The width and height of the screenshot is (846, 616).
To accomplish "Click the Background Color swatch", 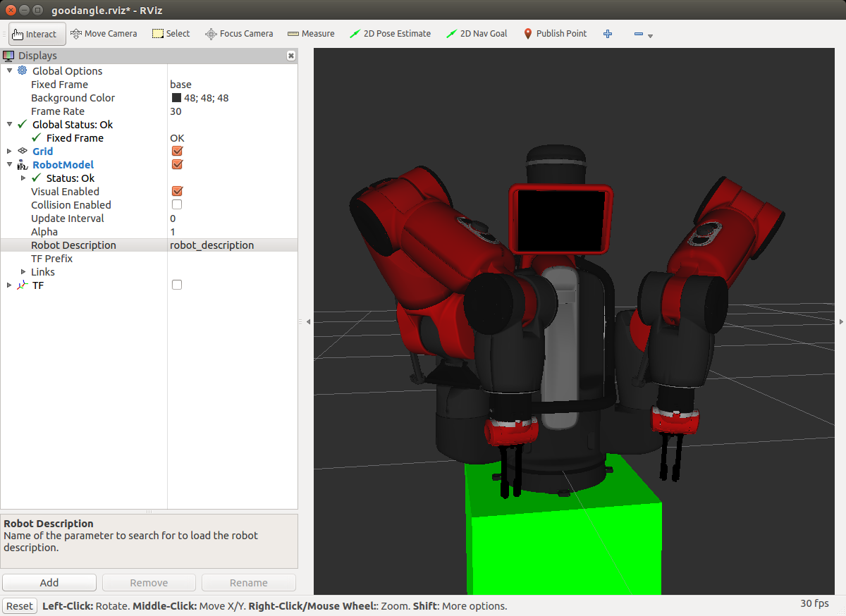I will coord(176,98).
